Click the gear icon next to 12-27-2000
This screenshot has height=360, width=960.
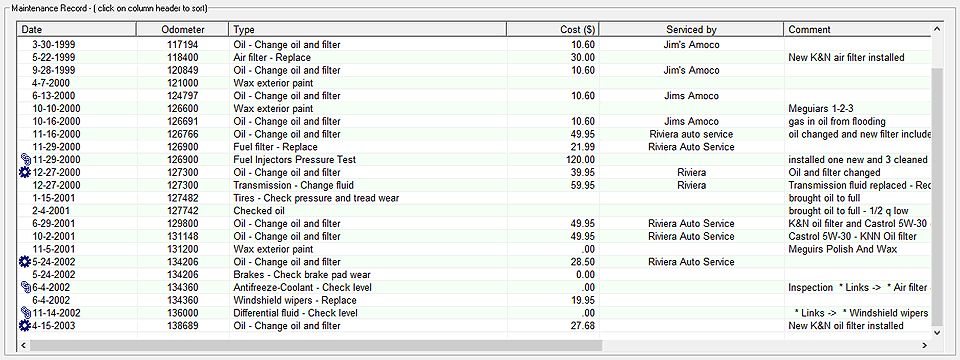pos(25,173)
